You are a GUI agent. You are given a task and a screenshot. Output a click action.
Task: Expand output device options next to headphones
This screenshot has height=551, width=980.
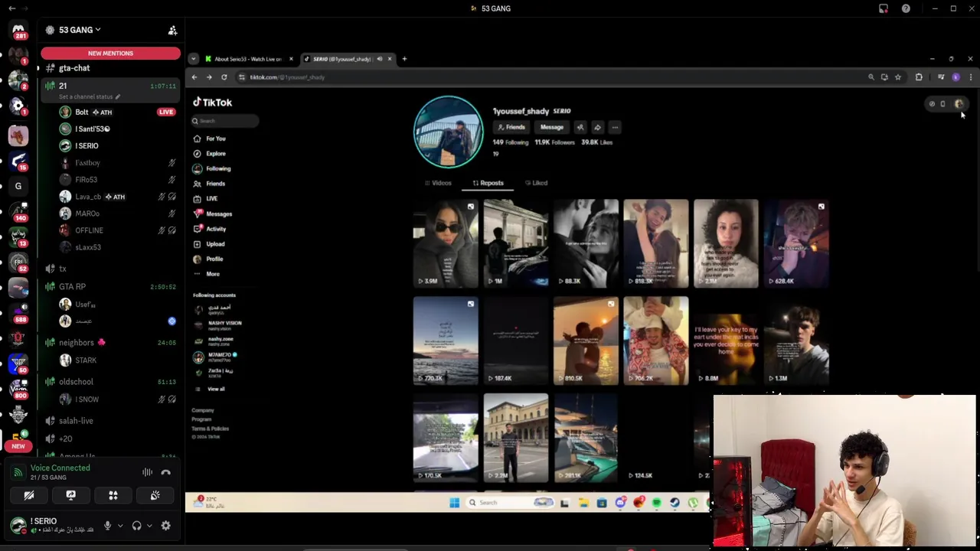pyautogui.click(x=149, y=526)
